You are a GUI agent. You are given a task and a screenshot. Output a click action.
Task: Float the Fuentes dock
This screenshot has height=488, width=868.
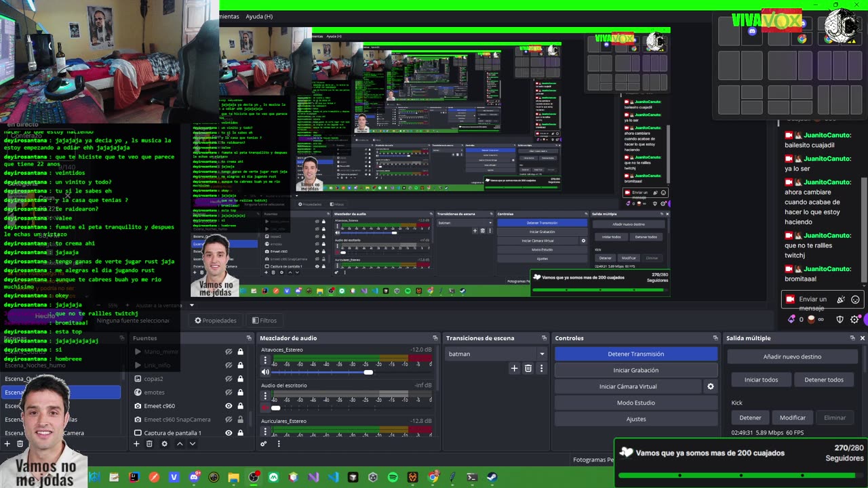pos(249,338)
